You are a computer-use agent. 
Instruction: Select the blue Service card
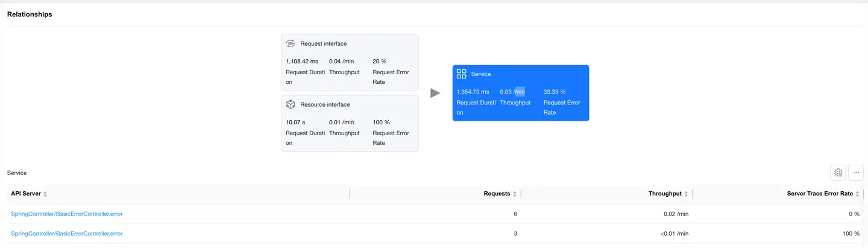click(x=520, y=93)
